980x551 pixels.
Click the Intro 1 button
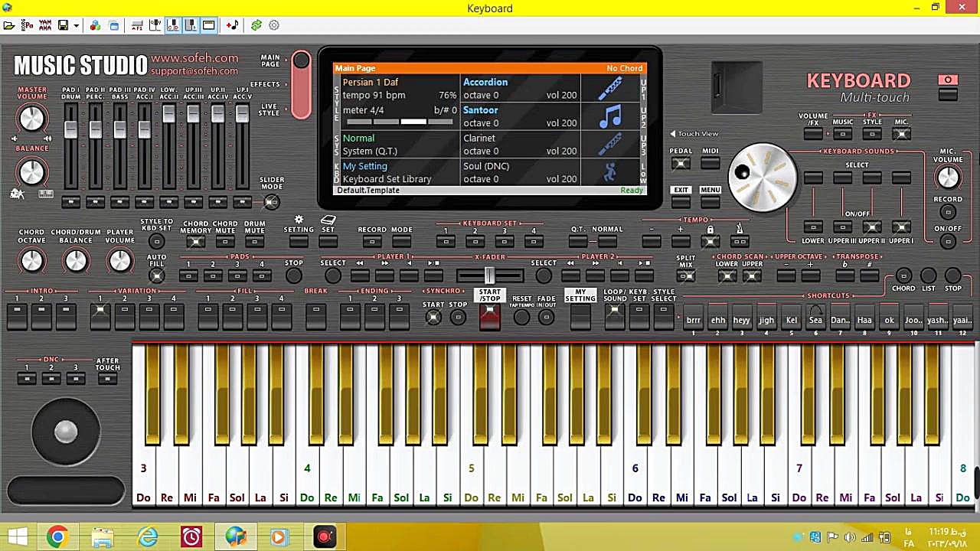click(17, 316)
